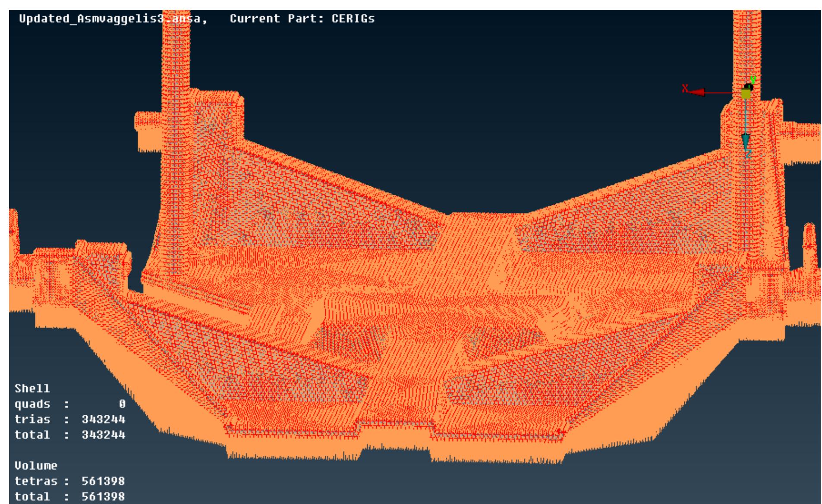Click the 'Current Part: CERIGs' label
This screenshot has width=822, height=504.
(x=302, y=19)
